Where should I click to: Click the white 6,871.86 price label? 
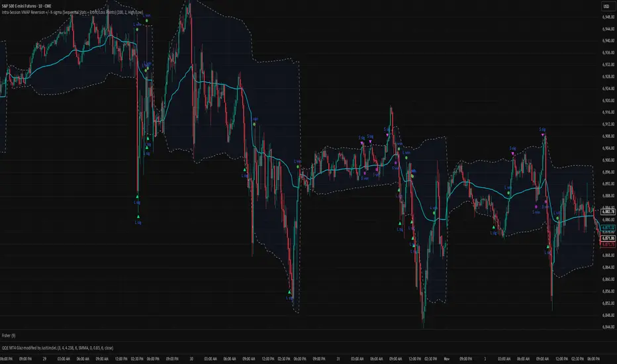pos(608,238)
